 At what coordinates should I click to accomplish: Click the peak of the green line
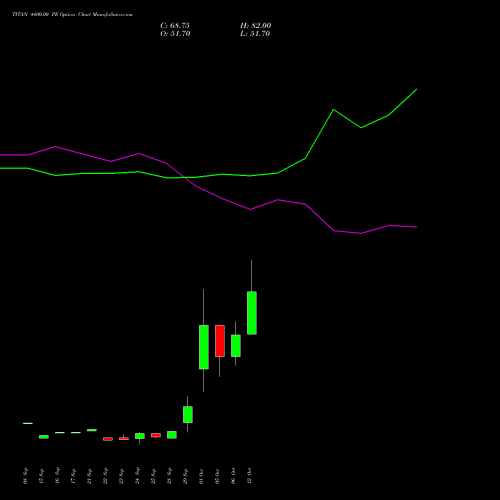point(416,89)
